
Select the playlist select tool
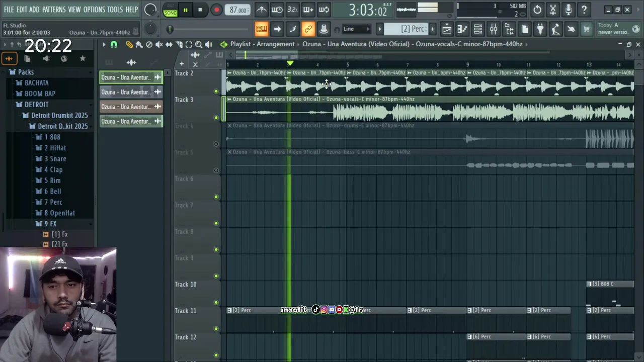pos(189,45)
